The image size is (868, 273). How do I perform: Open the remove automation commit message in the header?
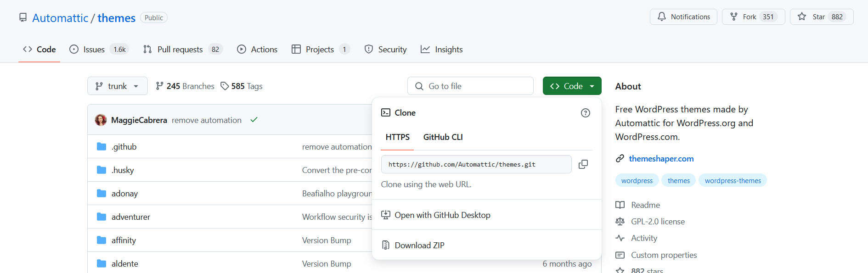(206, 120)
